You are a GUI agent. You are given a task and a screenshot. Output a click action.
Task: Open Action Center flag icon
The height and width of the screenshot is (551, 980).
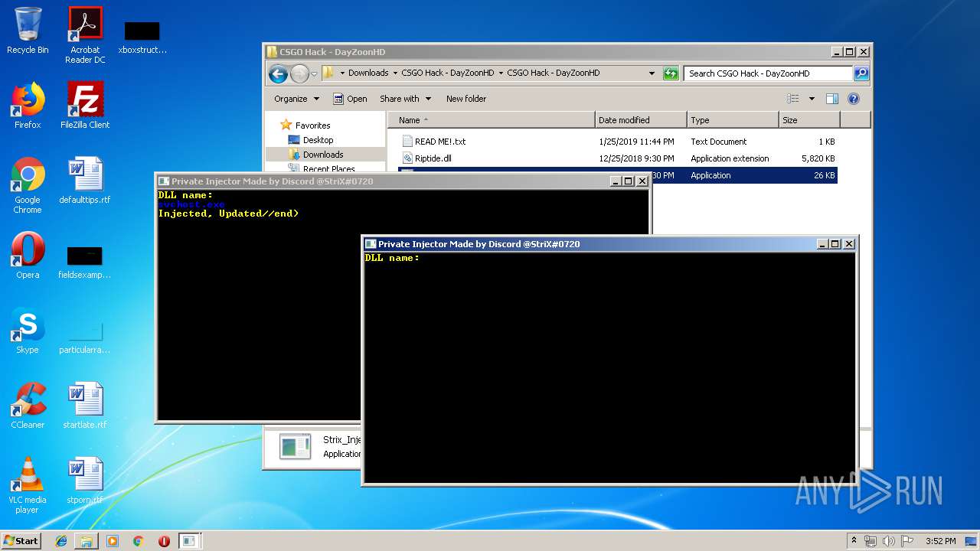click(906, 541)
